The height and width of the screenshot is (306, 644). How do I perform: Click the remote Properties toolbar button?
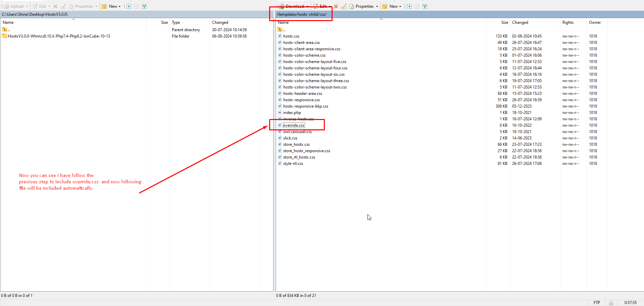pyautogui.click(x=362, y=6)
